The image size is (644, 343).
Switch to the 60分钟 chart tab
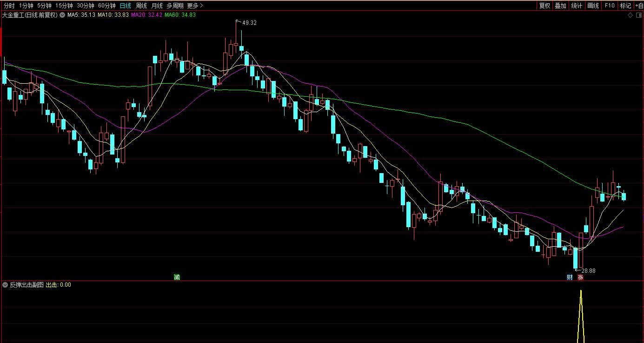[x=106, y=6]
